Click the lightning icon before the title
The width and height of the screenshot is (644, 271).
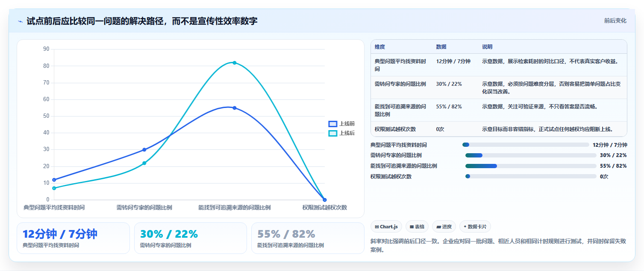[20, 21]
